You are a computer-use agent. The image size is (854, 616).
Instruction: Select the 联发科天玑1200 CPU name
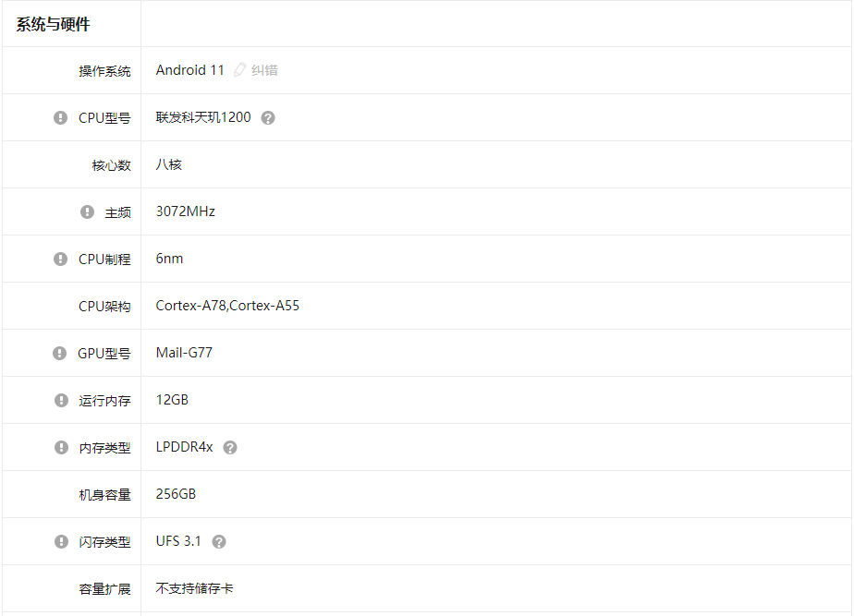pyautogui.click(x=205, y=117)
